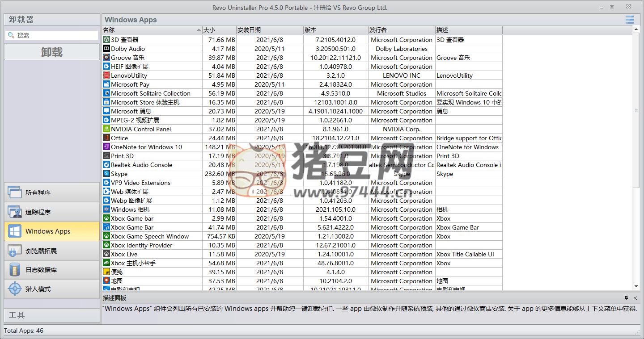The image size is (644, 339).
Task: Sort apps by 大小 column
Action: pos(219,30)
